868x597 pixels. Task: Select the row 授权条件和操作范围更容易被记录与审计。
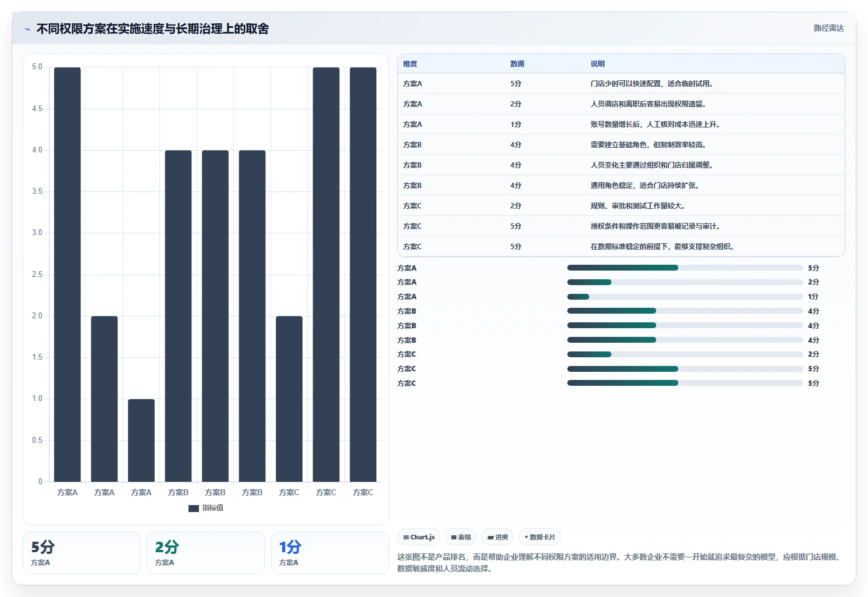(x=621, y=226)
